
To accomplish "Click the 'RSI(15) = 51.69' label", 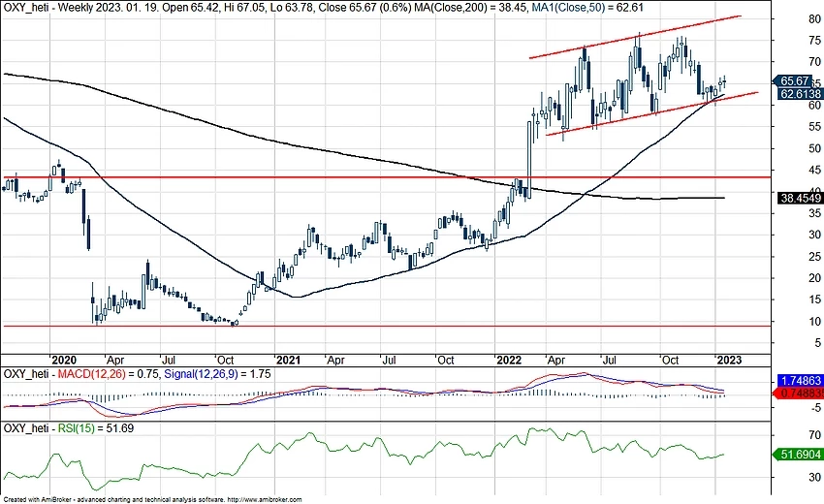I will point(96,428).
